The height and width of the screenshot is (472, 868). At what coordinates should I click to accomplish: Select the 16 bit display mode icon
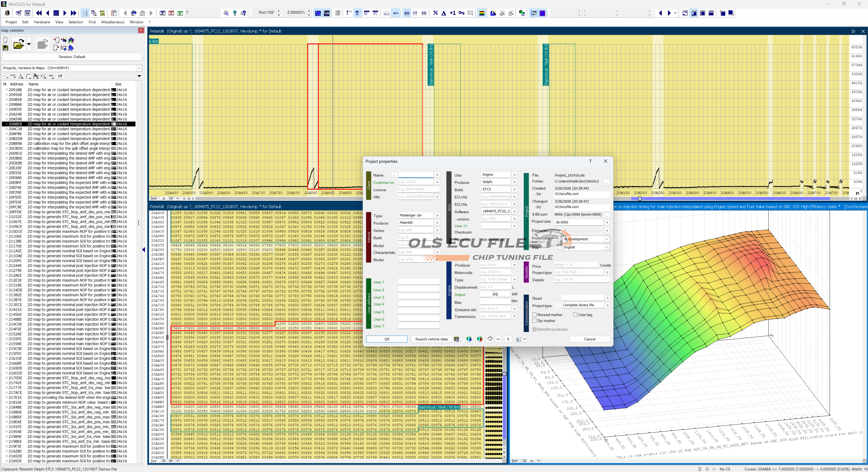tap(357, 13)
